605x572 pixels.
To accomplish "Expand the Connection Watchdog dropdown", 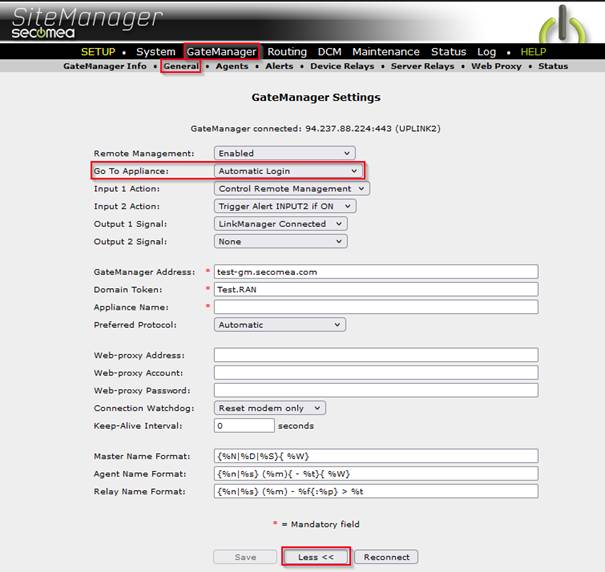I will pos(270,408).
